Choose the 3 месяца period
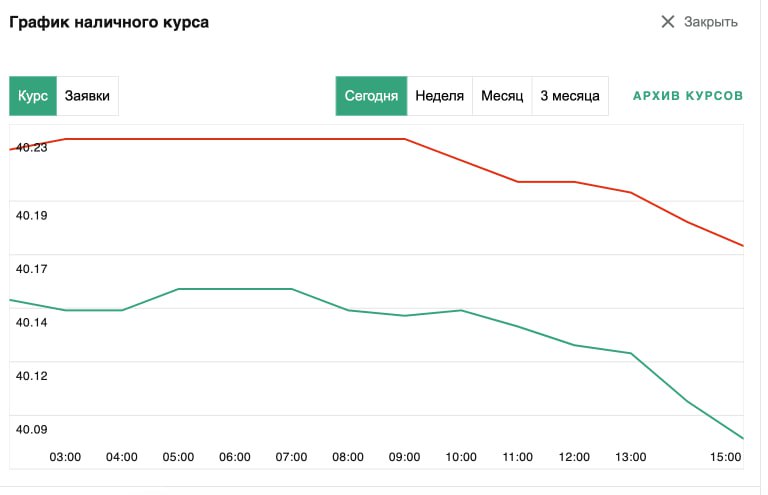 [570, 96]
